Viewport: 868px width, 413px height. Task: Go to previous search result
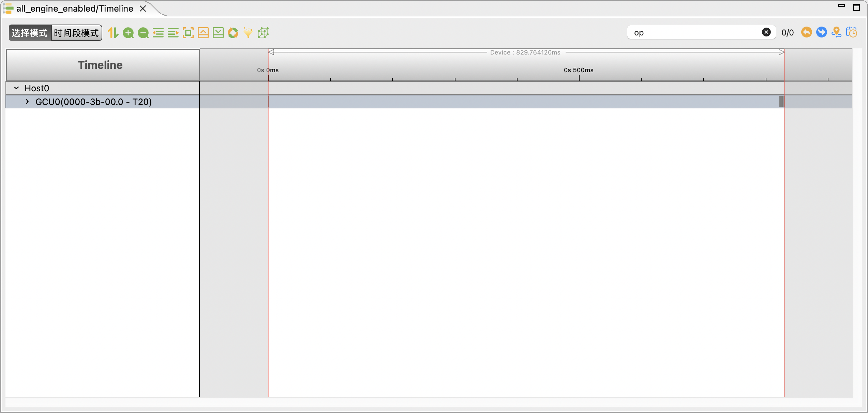[807, 32]
